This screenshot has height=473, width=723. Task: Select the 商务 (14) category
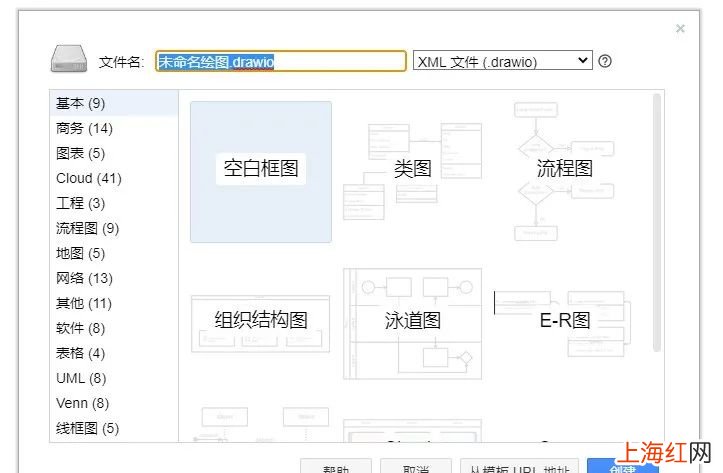114,128
